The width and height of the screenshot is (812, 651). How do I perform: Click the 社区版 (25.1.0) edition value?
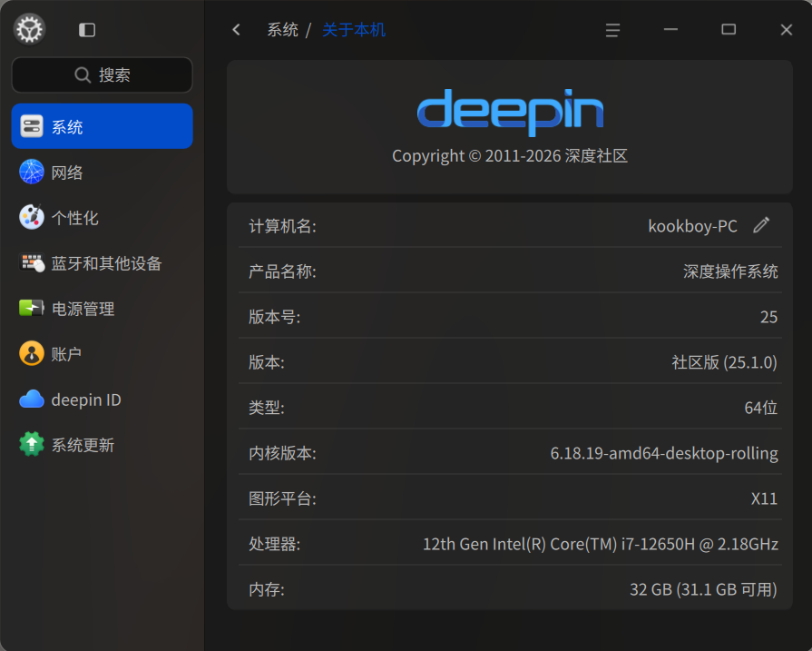(724, 361)
